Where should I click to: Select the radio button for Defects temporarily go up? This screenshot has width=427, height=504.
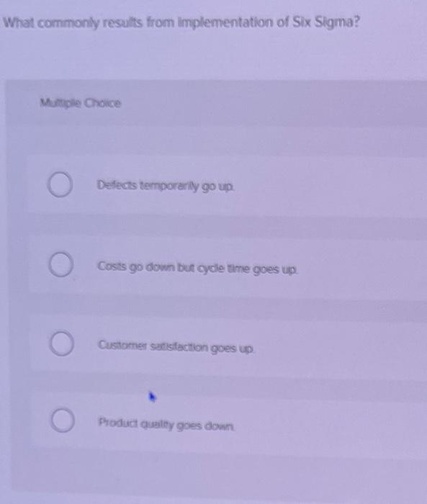point(60,184)
